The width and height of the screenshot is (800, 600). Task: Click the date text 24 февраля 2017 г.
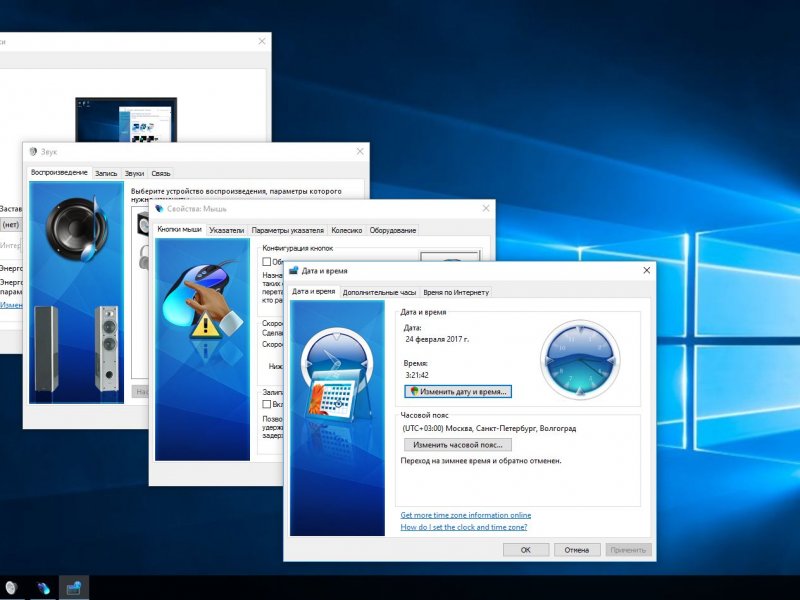[x=437, y=339]
